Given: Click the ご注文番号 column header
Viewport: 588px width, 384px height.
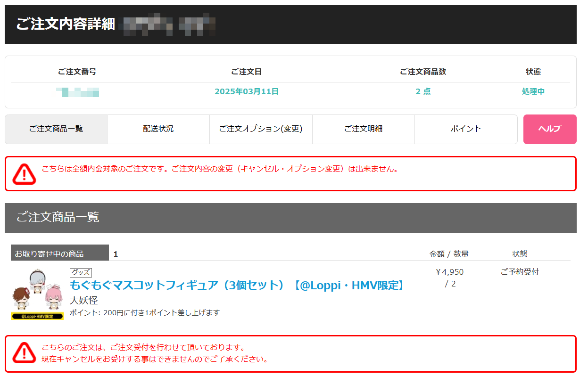Looking at the screenshot, I should click(77, 72).
